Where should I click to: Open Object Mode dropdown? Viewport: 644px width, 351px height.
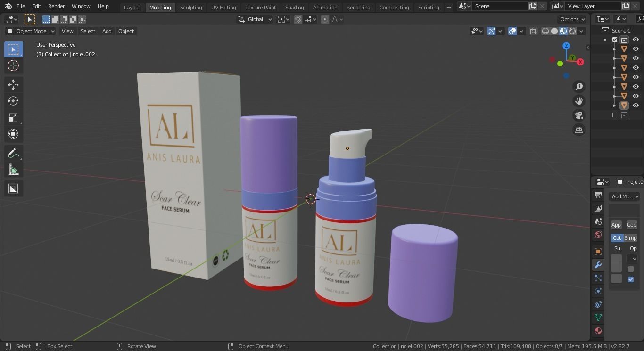[x=31, y=31]
